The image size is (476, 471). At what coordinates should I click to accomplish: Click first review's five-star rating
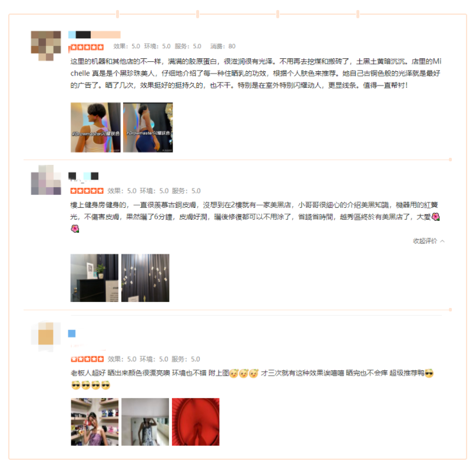(x=87, y=47)
